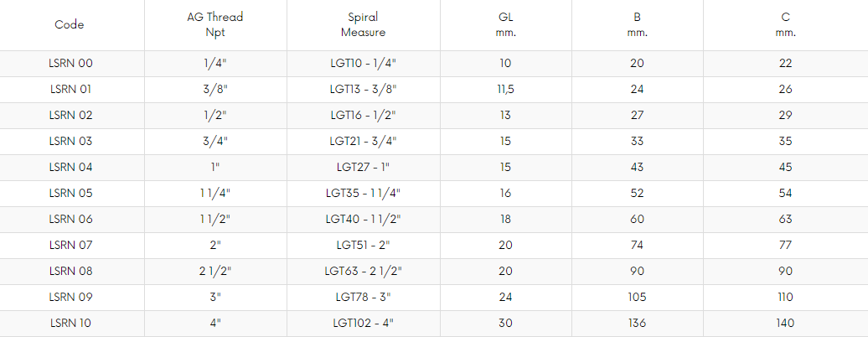This screenshot has height=337, width=868.
Task: Click the 136 B value cell
Action: (637, 323)
